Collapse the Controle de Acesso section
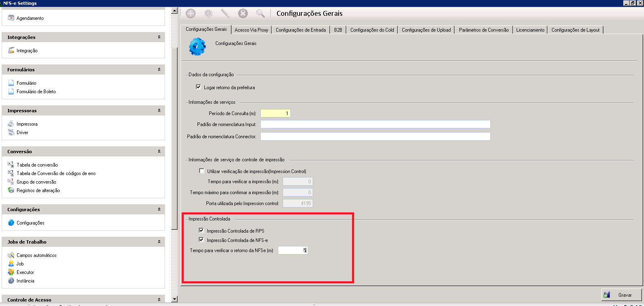This screenshot has height=306, width=644. tap(159, 300)
